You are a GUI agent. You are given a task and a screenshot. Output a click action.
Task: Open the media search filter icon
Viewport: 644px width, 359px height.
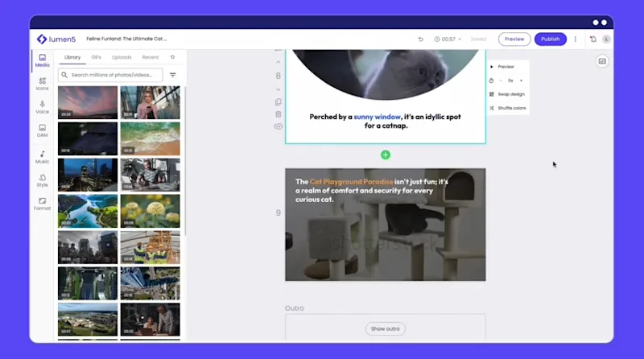[x=173, y=75]
